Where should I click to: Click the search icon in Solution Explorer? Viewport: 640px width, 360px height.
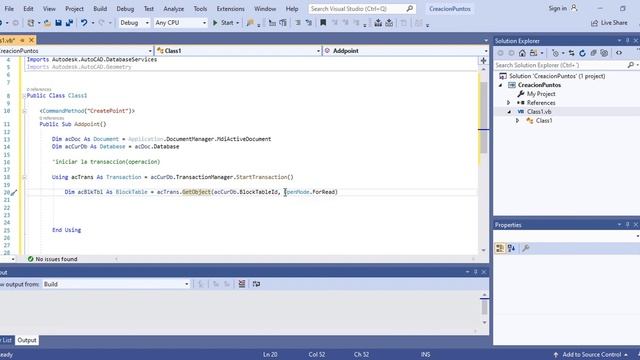(631, 65)
